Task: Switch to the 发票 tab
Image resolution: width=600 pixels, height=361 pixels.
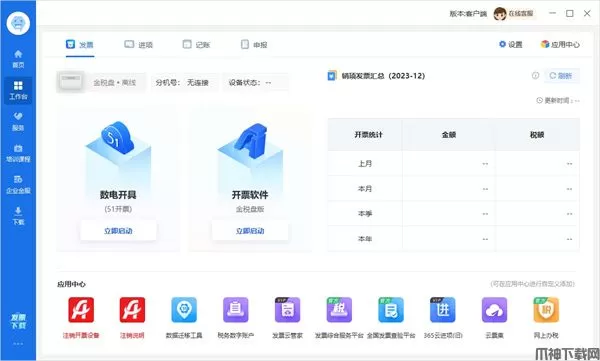Action: (80, 45)
